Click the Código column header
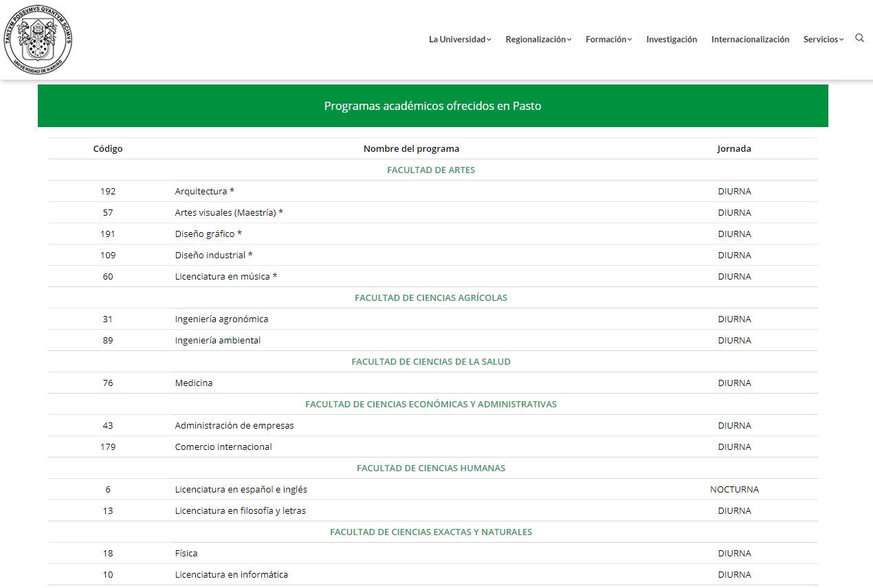873x588 pixels. point(108,148)
